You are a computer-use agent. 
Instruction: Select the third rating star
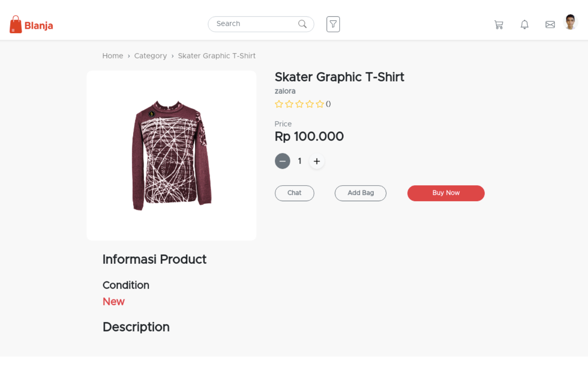299,104
